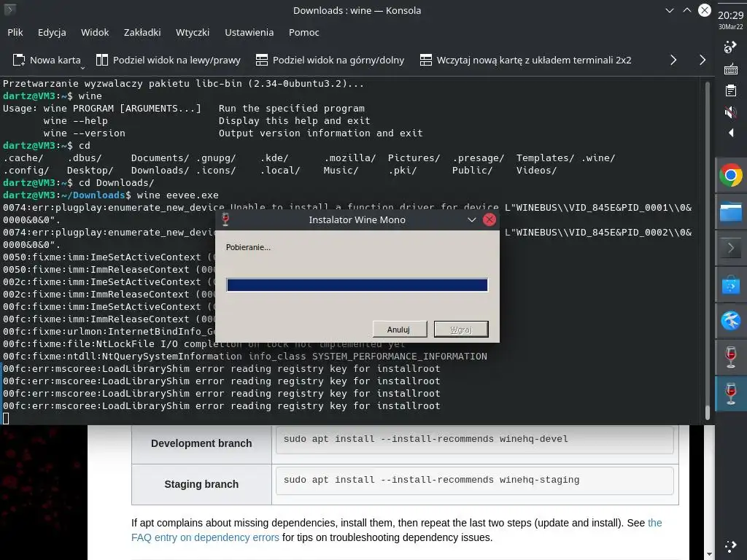The image size is (747, 560).
Task: Open the FAQ entry on dependency errors link
Action: tap(205, 537)
